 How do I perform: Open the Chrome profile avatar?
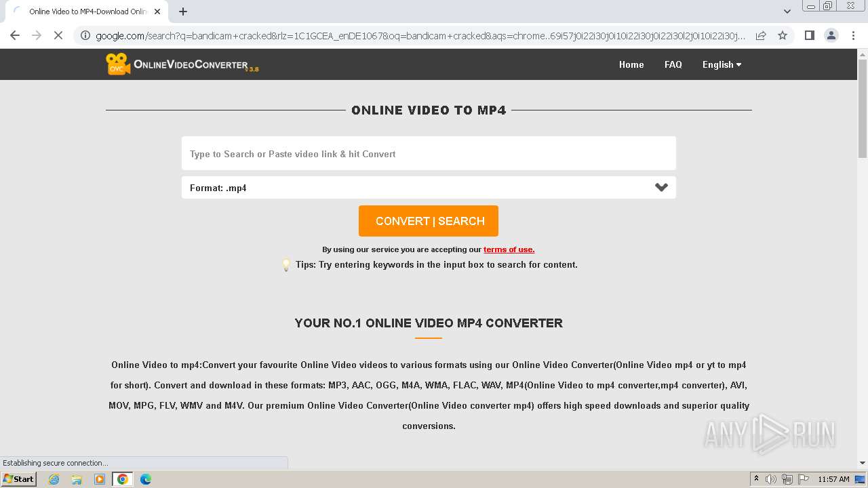(831, 35)
